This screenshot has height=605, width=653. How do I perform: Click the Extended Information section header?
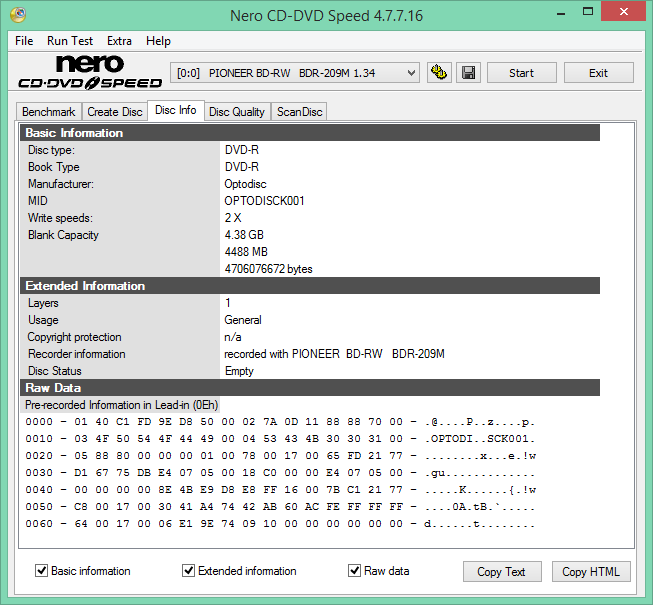click(310, 286)
